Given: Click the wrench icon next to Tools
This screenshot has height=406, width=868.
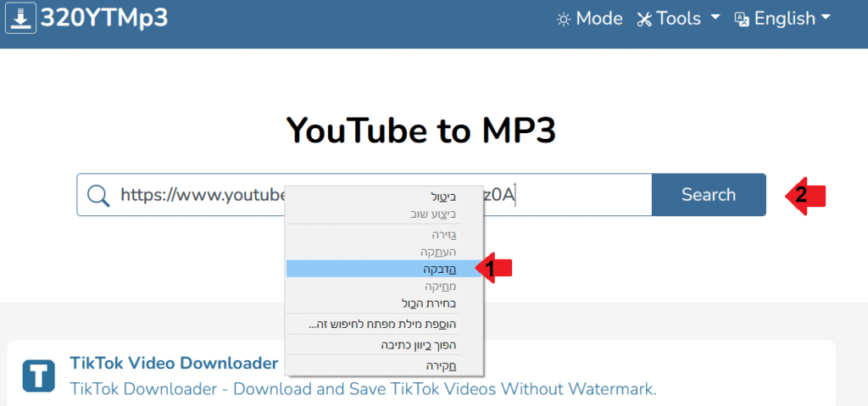Looking at the screenshot, I should tap(644, 19).
